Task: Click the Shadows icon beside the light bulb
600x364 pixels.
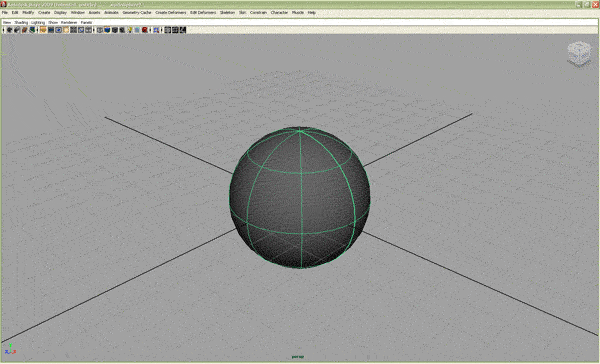Action: click(137, 30)
